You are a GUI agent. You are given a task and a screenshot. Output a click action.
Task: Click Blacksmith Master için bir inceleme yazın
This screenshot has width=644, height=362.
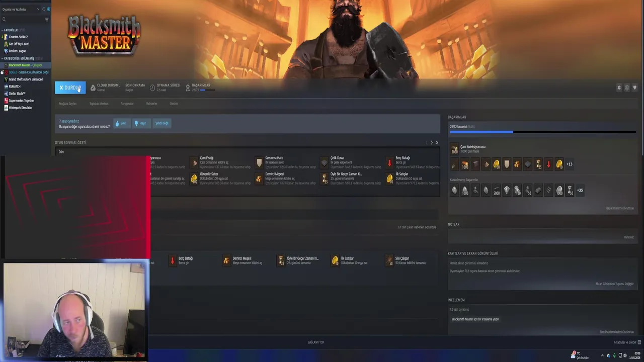pyautogui.click(x=475, y=319)
